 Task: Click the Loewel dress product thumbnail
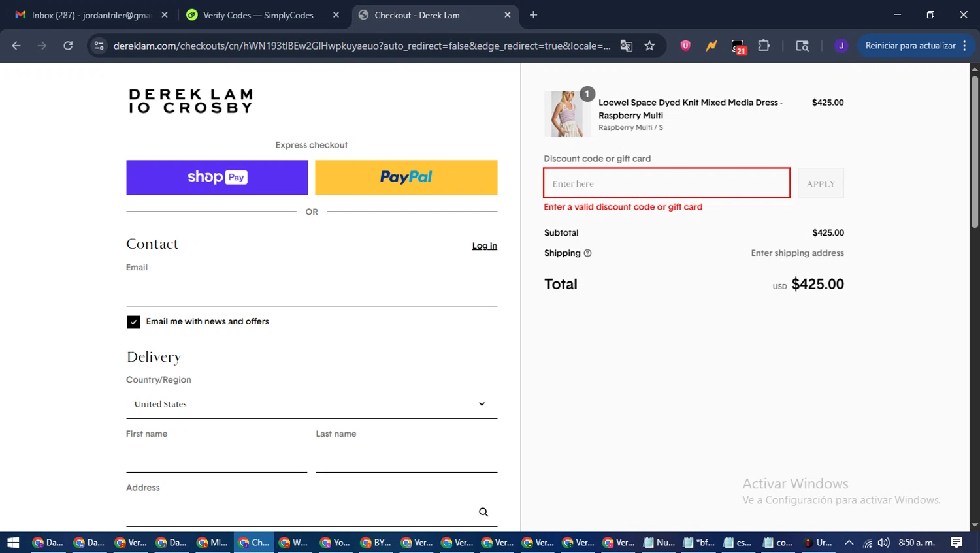pyautogui.click(x=567, y=114)
